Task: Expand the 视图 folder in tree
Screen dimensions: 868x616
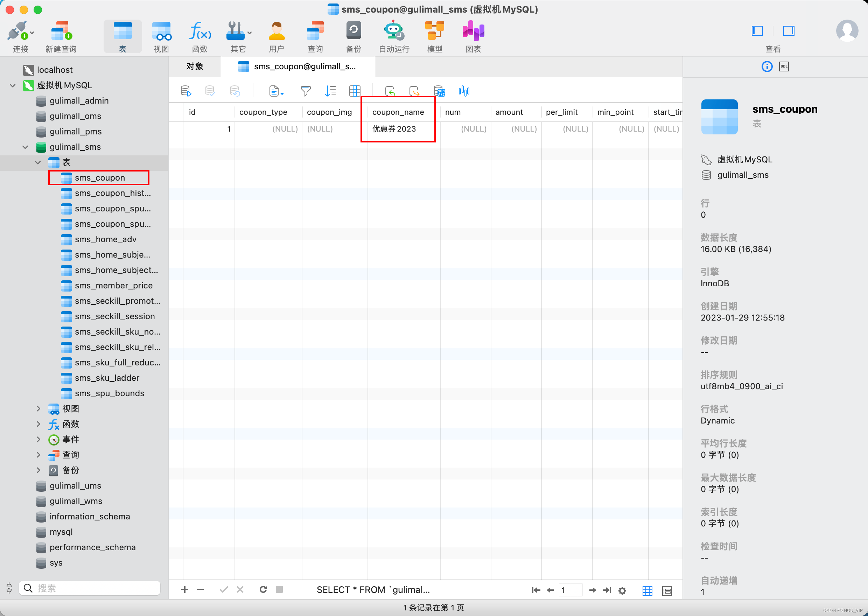Action: [38, 408]
